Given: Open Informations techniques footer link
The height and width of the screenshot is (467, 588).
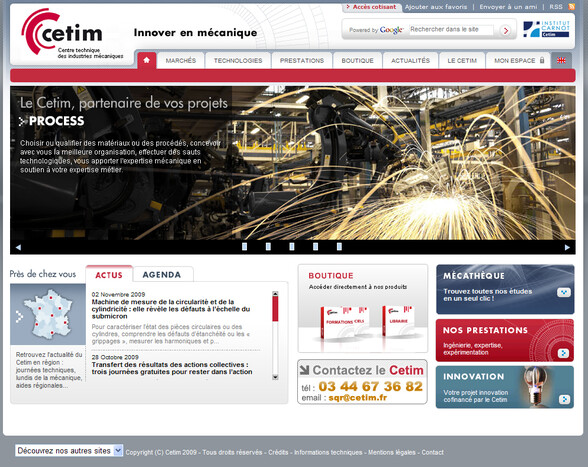Looking at the screenshot, I should tap(328, 452).
